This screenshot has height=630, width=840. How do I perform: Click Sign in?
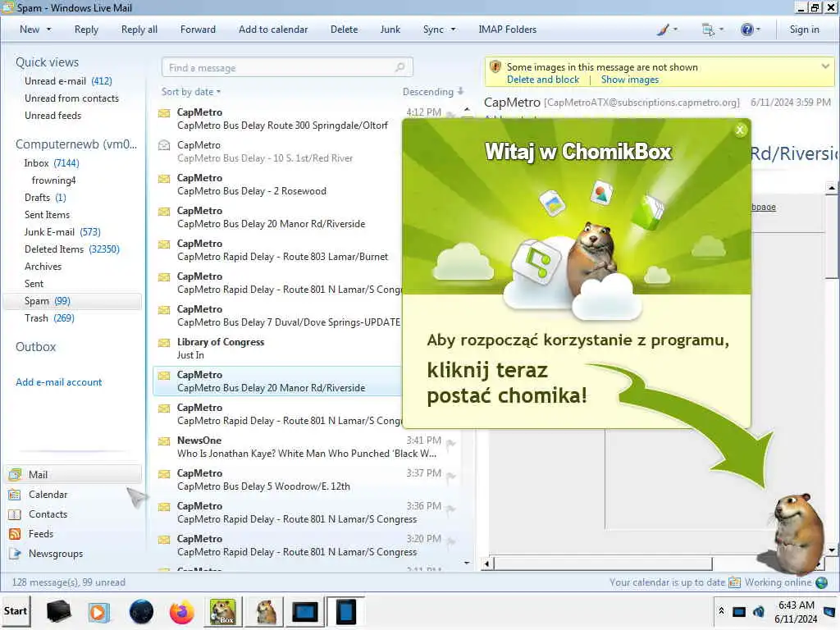[804, 30]
